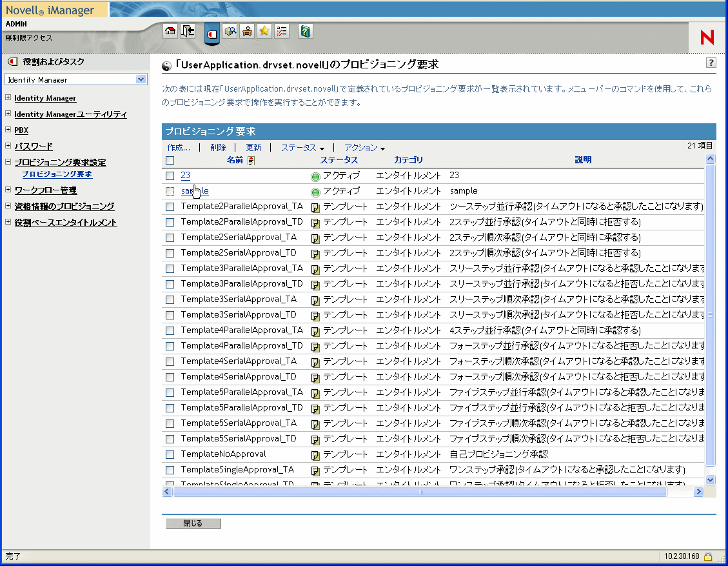Expand the Identity Manager tree node
The width and height of the screenshot is (728, 566).
(x=8, y=97)
